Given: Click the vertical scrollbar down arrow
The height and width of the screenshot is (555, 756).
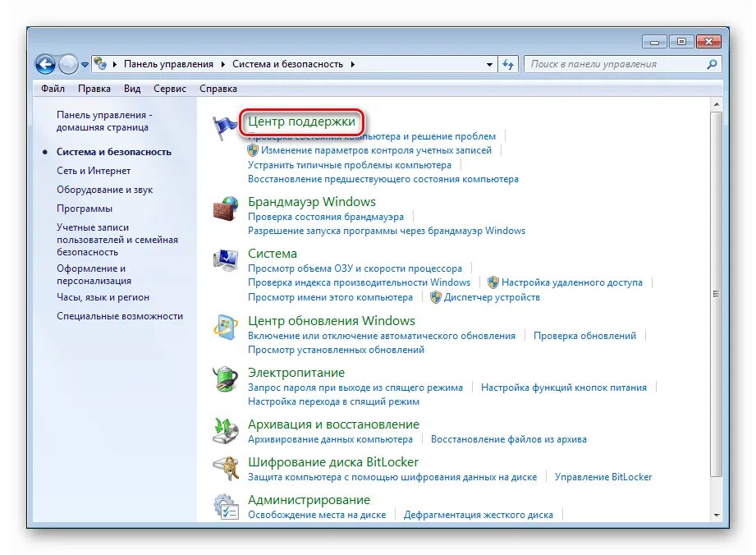Looking at the screenshot, I should click(x=717, y=515).
